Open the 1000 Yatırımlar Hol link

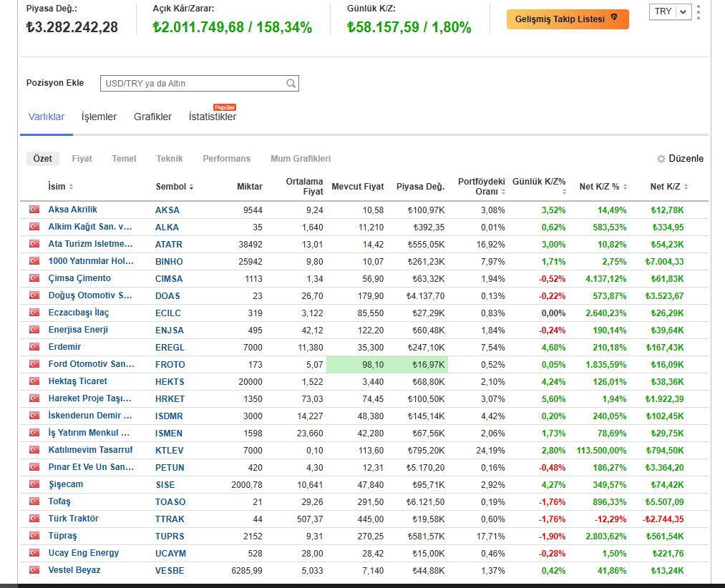tap(91, 260)
